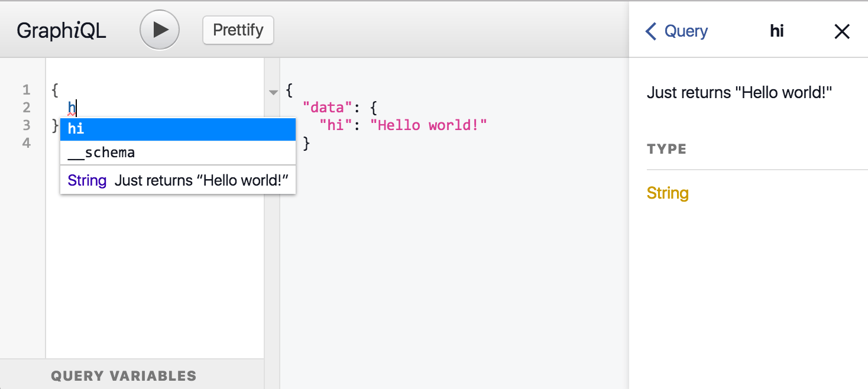Screen dimensions: 868x389
Task: Click line number 4 in the editor gutter
Action: pyautogui.click(x=26, y=142)
